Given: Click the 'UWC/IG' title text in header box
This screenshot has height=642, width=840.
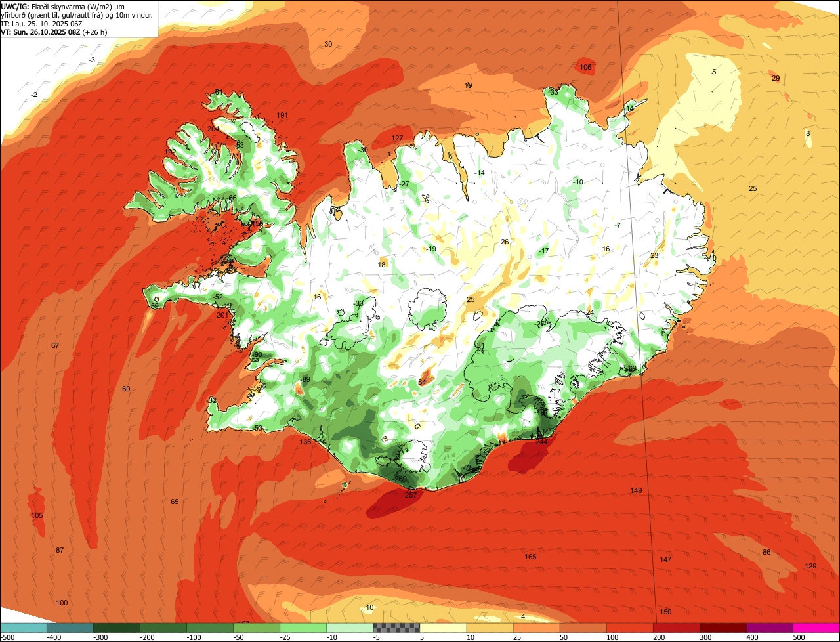Looking at the screenshot, I should pyautogui.click(x=14, y=6).
